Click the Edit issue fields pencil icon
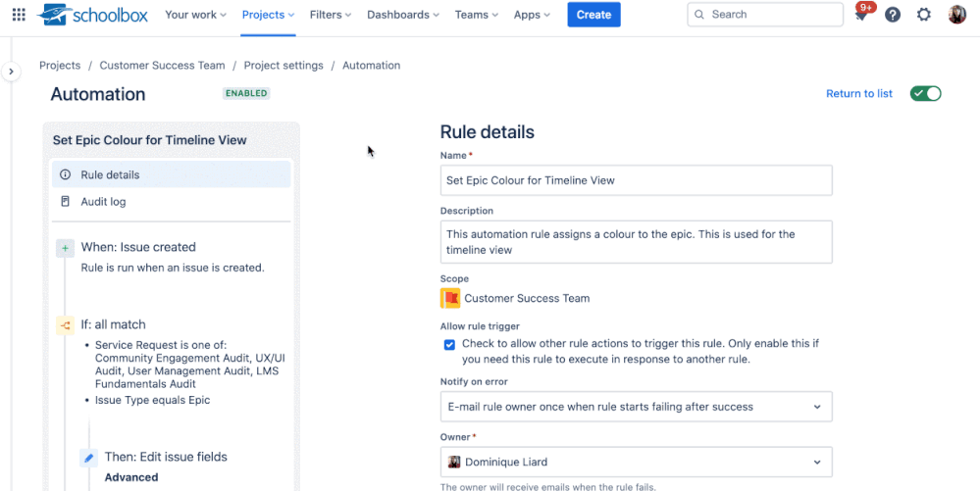The width and height of the screenshot is (980, 491). pyautogui.click(x=88, y=458)
